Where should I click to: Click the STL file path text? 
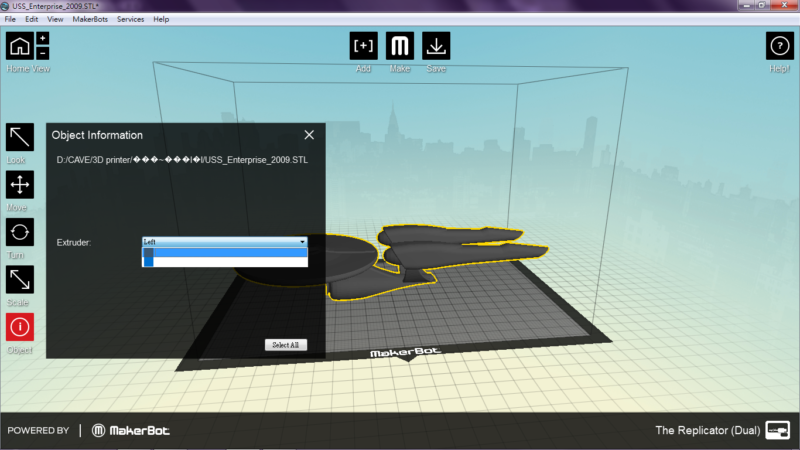(182, 160)
